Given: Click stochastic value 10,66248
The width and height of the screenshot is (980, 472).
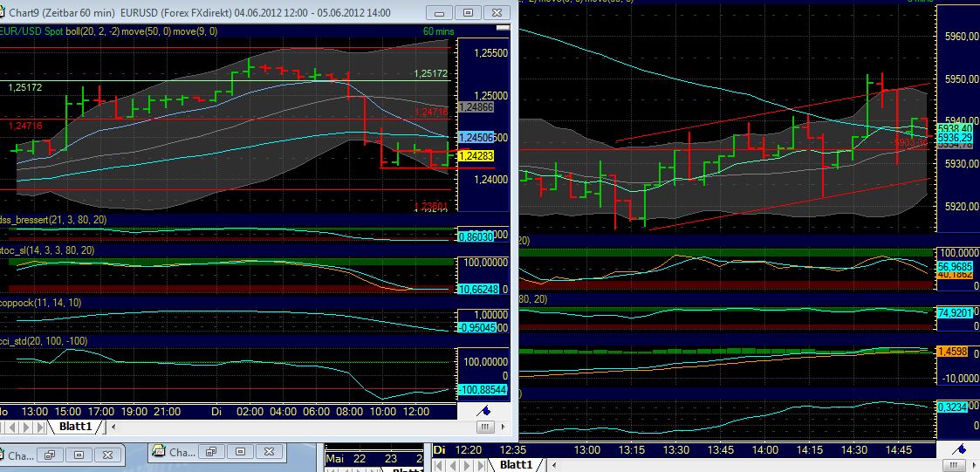Looking at the screenshot, I should [x=476, y=290].
